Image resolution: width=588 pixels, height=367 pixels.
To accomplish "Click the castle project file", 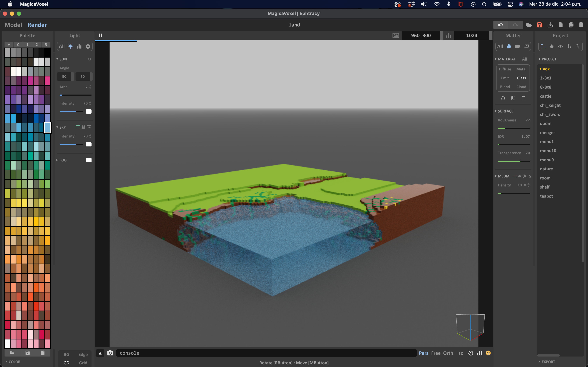I will pyautogui.click(x=546, y=96).
